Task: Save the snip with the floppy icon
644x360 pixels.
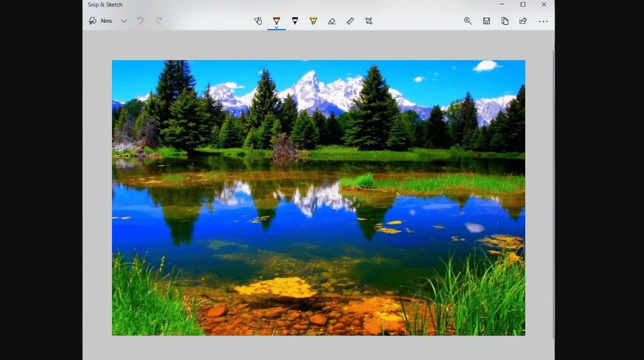Action: (x=486, y=21)
